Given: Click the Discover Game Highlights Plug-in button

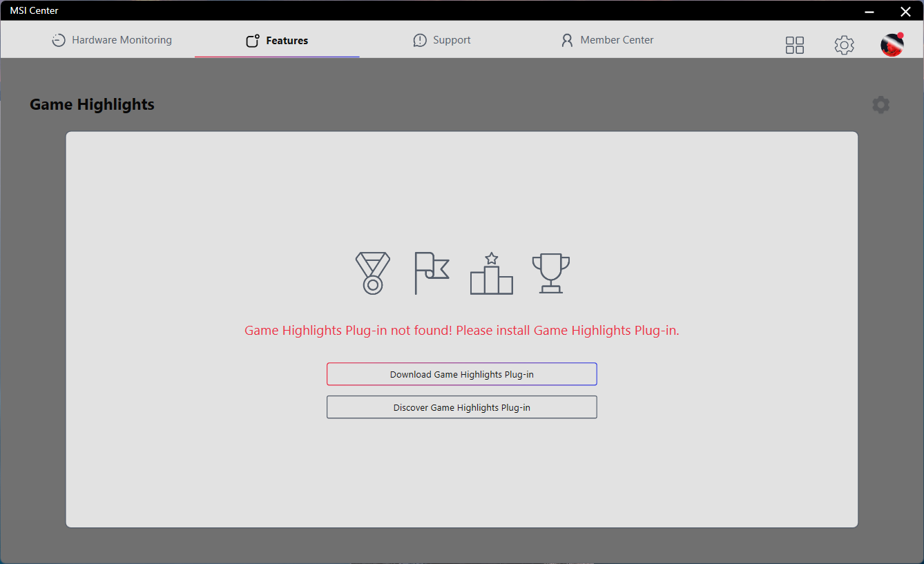Looking at the screenshot, I should pyautogui.click(x=462, y=407).
